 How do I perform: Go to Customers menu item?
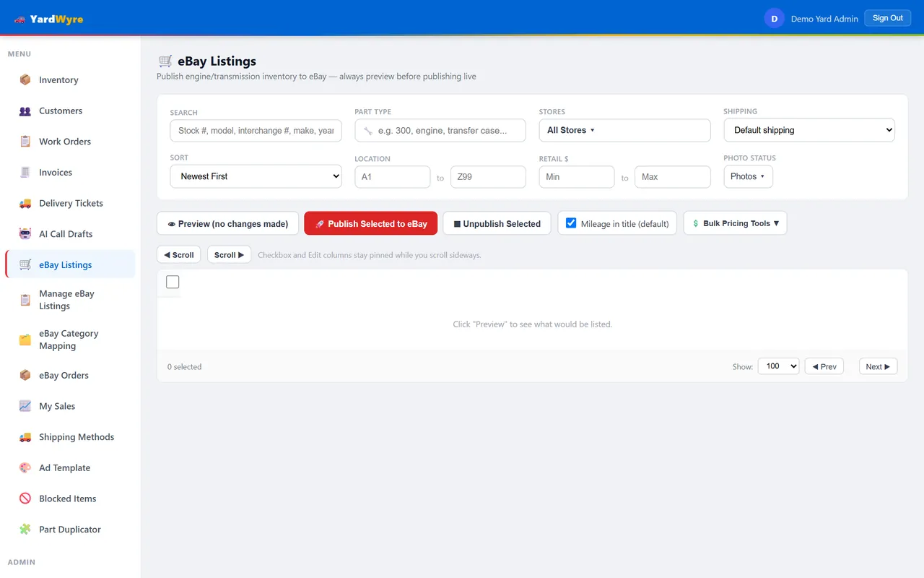70,111
